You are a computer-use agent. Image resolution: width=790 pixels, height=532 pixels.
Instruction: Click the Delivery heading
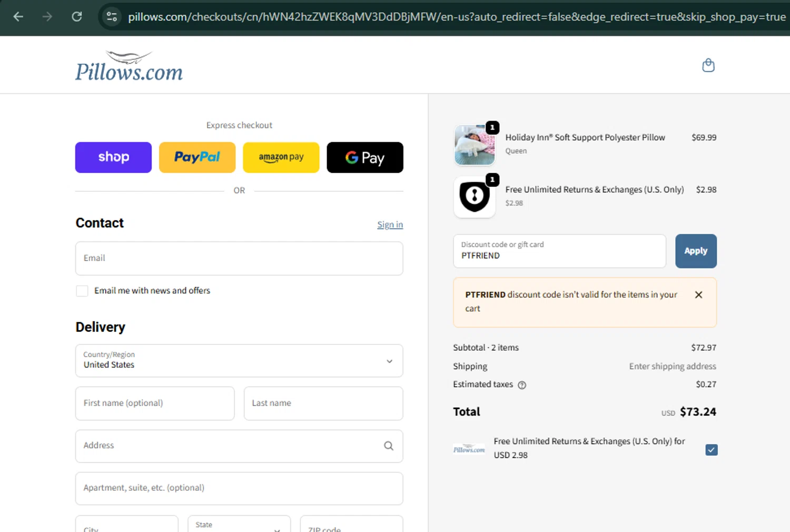tap(100, 327)
